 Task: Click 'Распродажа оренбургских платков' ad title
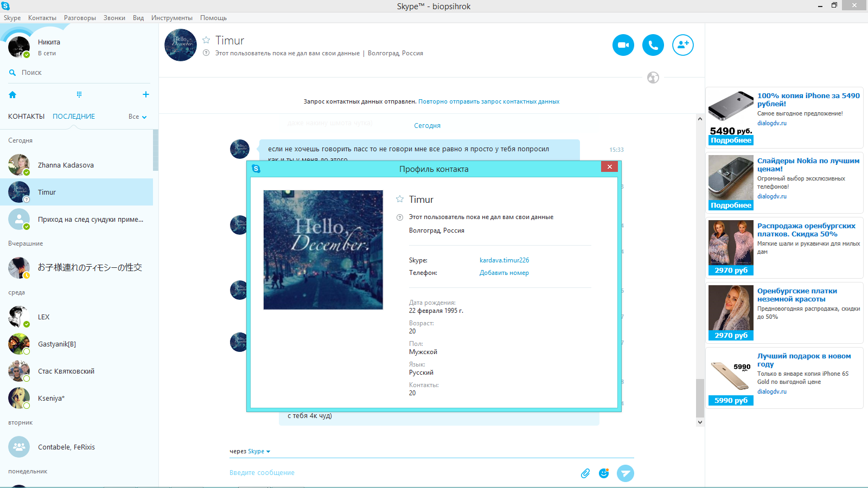tap(806, 230)
